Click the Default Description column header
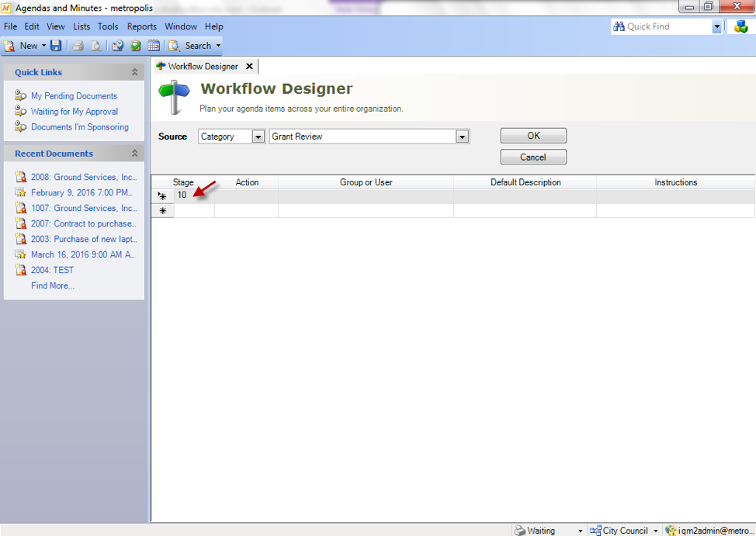756x536 pixels. [525, 182]
